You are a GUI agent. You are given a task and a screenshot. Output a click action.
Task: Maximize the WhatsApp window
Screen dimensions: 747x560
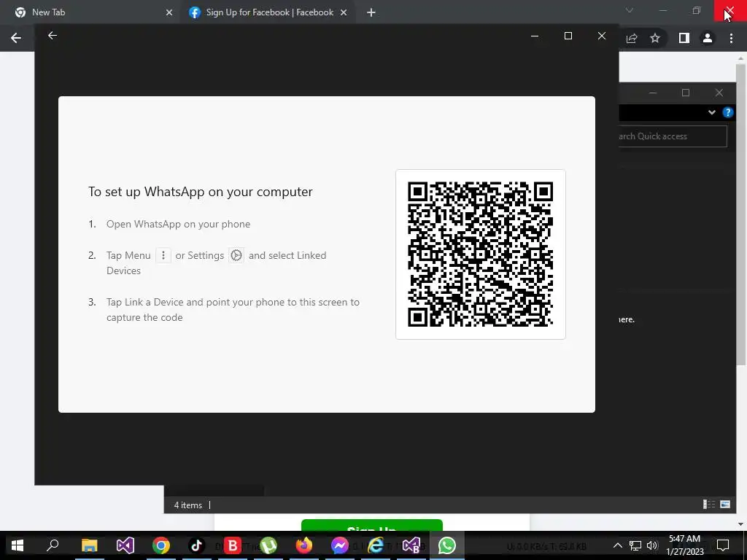click(568, 36)
